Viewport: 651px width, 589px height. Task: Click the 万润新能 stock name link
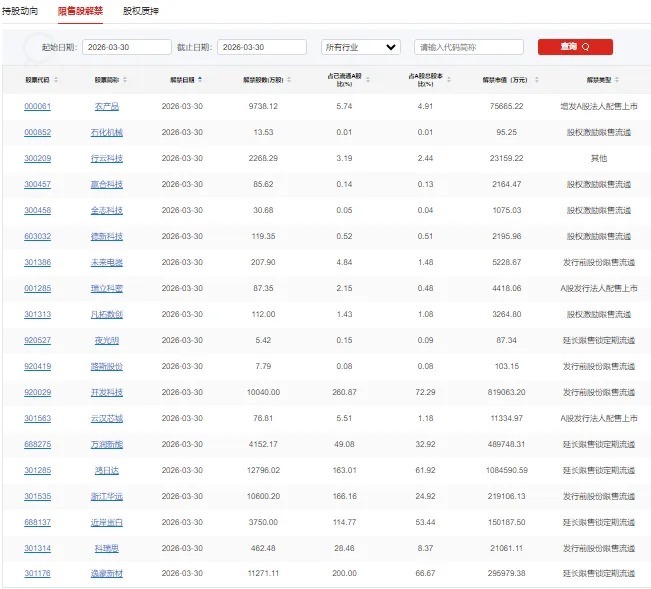(108, 444)
